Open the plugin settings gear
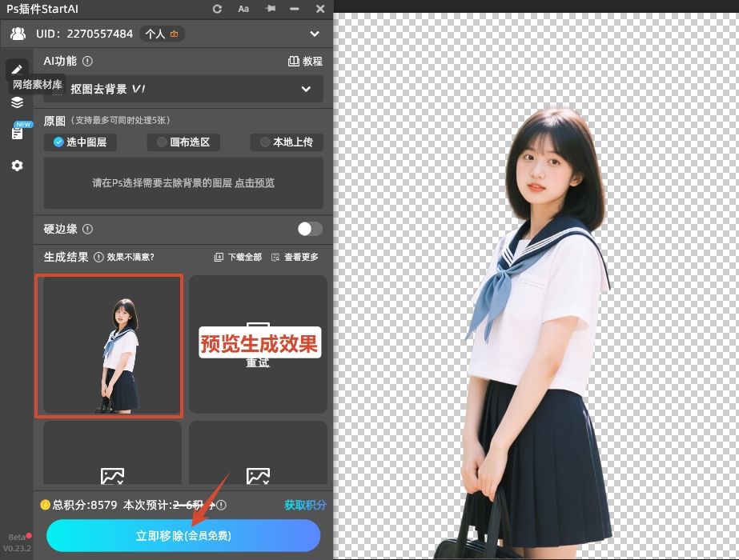This screenshot has height=560, width=739. [x=17, y=166]
